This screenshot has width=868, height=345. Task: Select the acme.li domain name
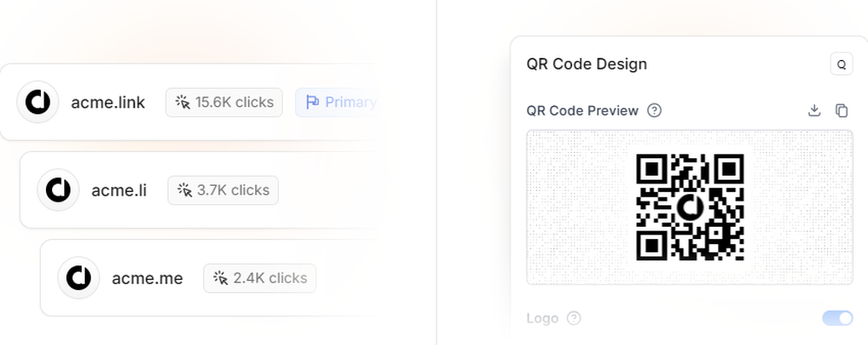[119, 190]
